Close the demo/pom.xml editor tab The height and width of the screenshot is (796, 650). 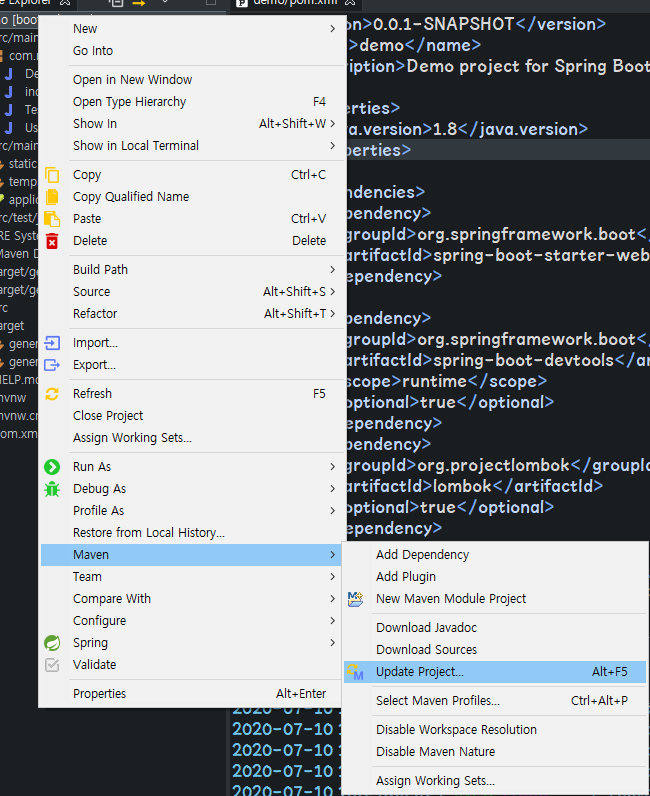[350, 3]
